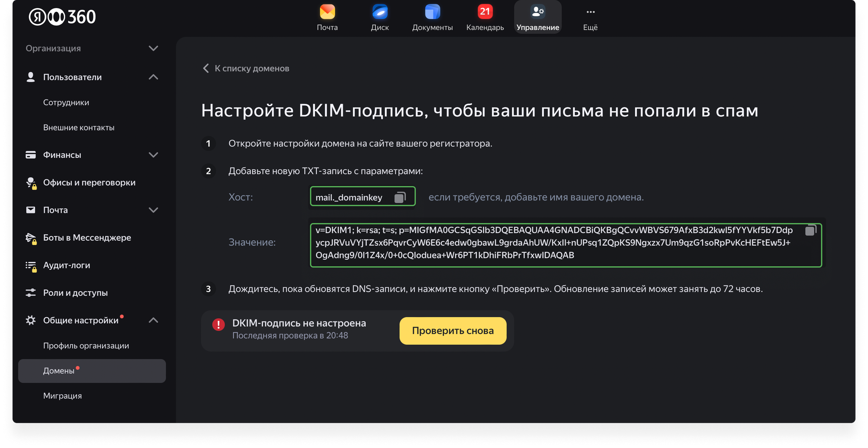Viewport: 868px width, 448px height.
Task: Collapse the Организация section
Action: (154, 48)
